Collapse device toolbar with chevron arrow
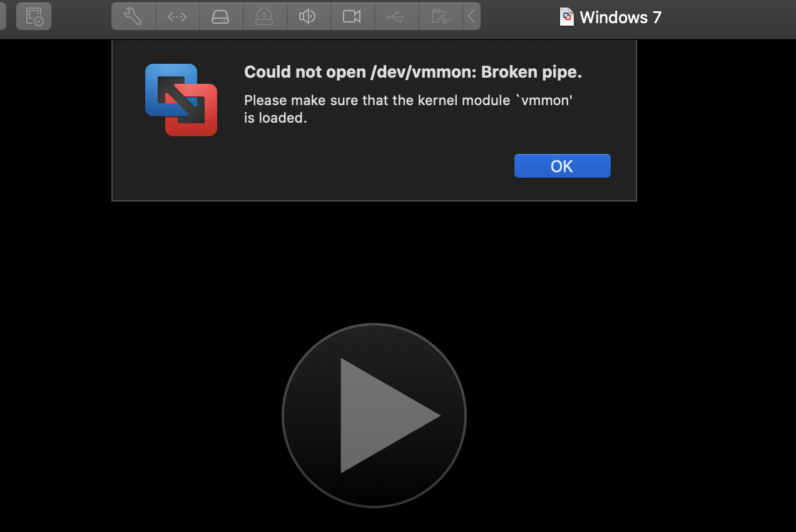 [472, 16]
